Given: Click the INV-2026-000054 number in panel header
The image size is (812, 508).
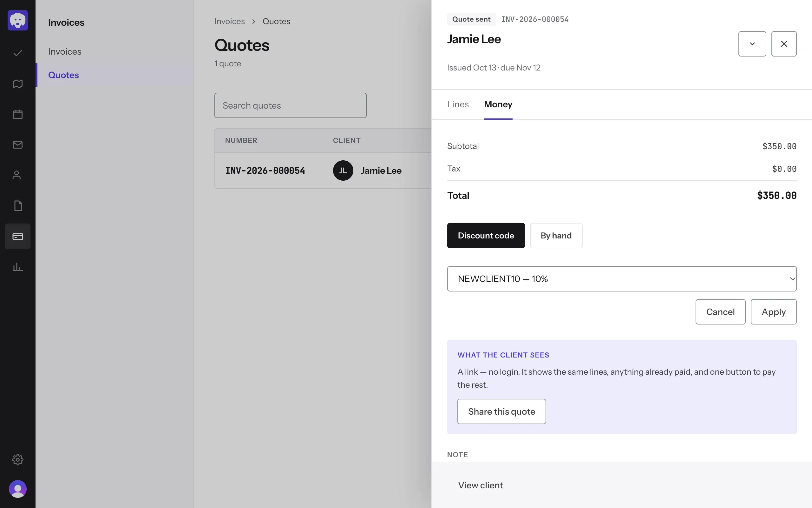Looking at the screenshot, I should pyautogui.click(x=535, y=19).
